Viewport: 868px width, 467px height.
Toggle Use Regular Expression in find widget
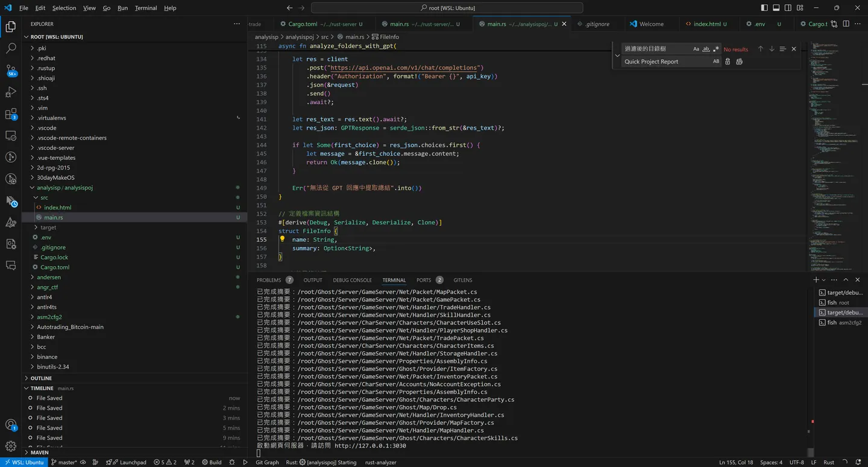(x=716, y=49)
